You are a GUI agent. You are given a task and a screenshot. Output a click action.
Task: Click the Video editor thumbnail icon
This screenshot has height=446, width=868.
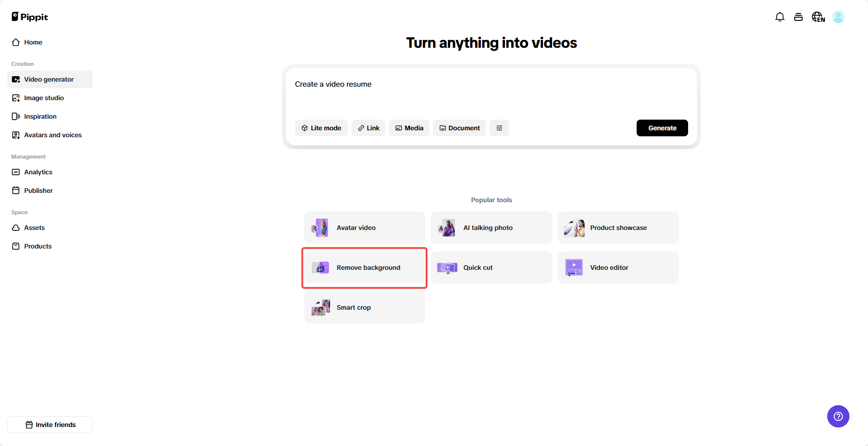[x=574, y=268]
